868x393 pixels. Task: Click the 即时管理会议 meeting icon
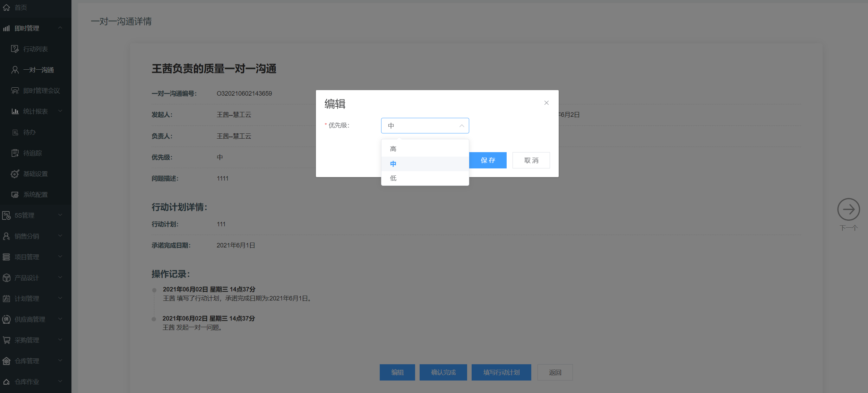[15, 90]
